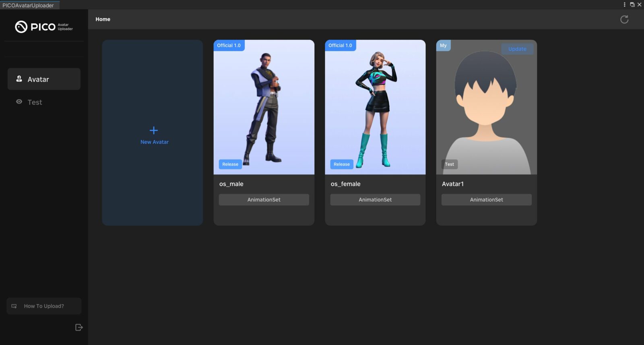Open AnimationSet for Avatar1
Image resolution: width=644 pixels, height=345 pixels.
pos(486,200)
